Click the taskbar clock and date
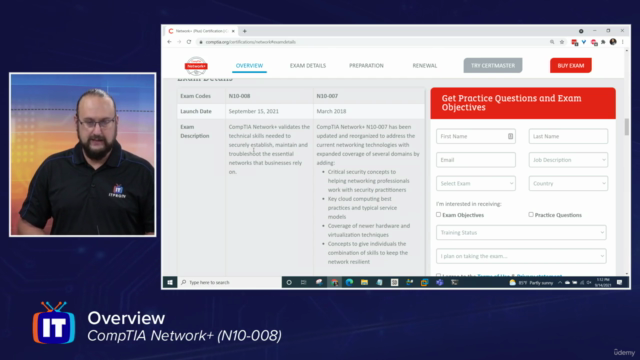 tap(603, 282)
